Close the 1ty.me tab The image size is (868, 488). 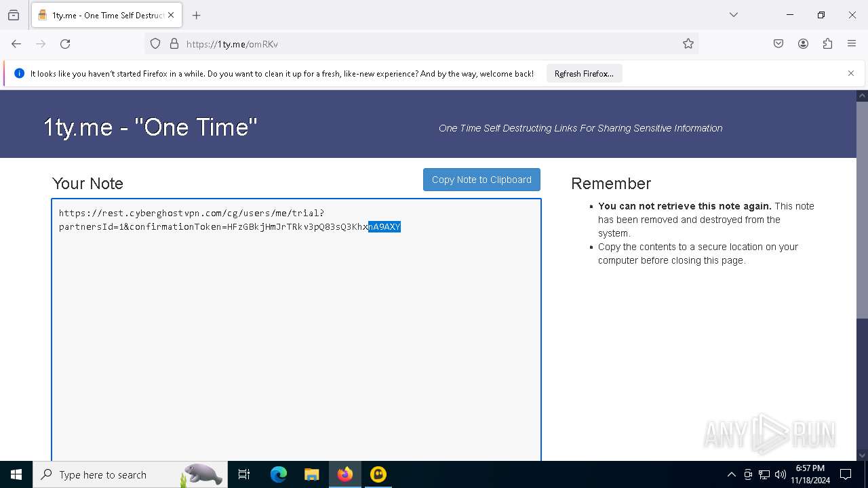(x=171, y=15)
